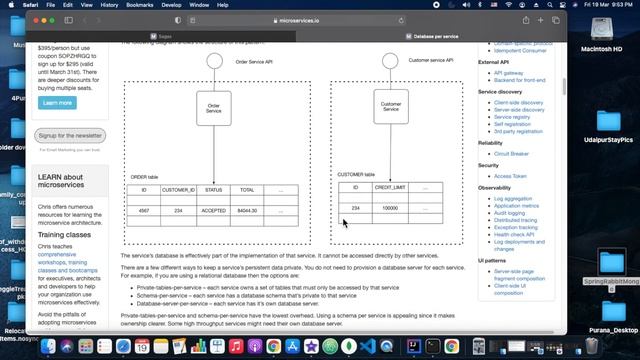Open the Bookmarks menu
The width and height of the screenshot is (640, 360).
coord(140,5)
